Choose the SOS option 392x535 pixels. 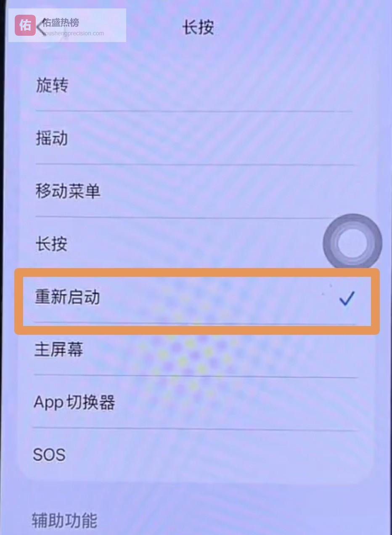(x=49, y=455)
